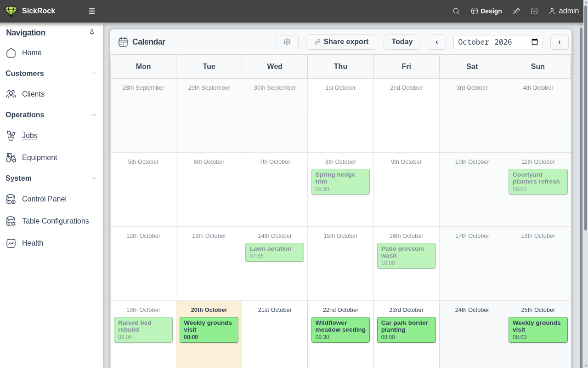
Task: Jump to Today in calendar
Action: click(x=402, y=42)
